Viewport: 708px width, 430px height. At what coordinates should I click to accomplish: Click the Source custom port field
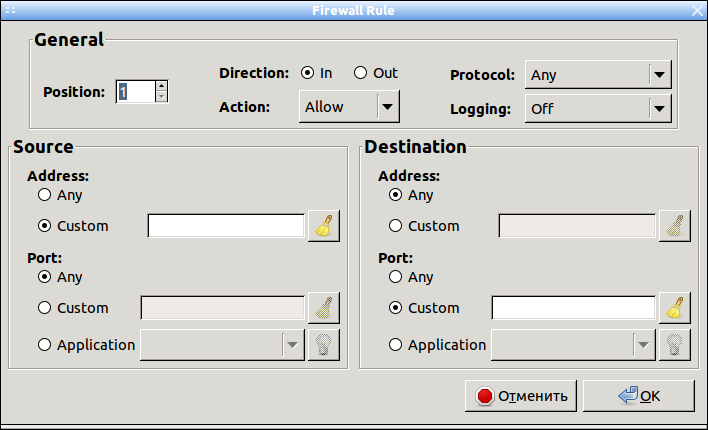223,308
